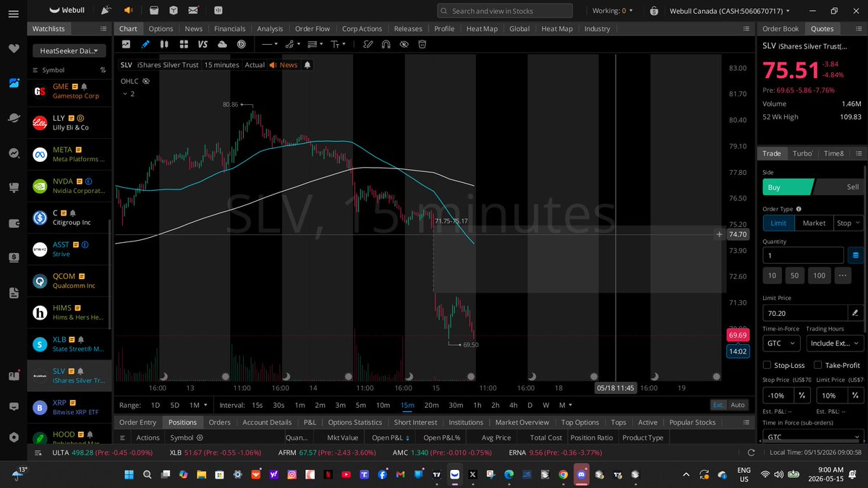Viewport: 868px width, 488px height.
Task: Open the HeatSeeker watchlist dropdown
Action: pyautogui.click(x=69, y=51)
